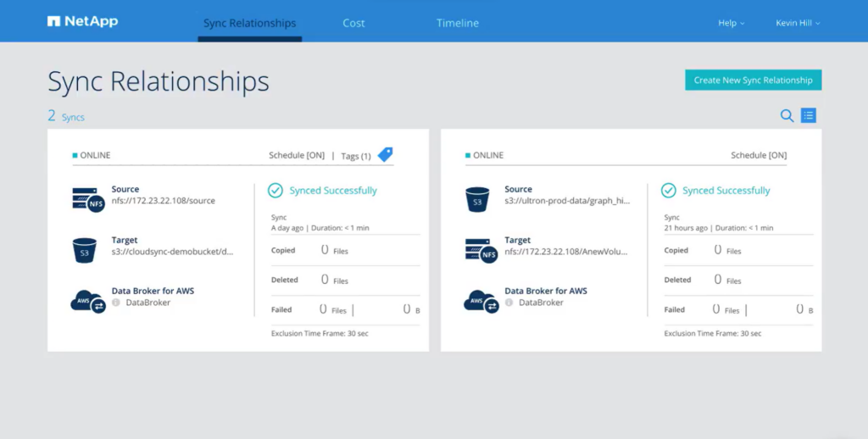868x439 pixels.
Task: Click Copied files row in first card
Action: coord(345,250)
